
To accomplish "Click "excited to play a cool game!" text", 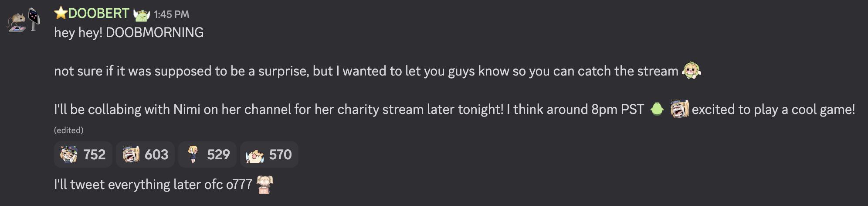I will [x=773, y=109].
